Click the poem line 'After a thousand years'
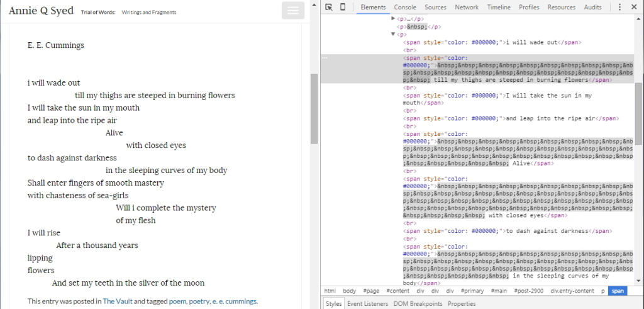Screen dimensions: 644x309 [97, 245]
